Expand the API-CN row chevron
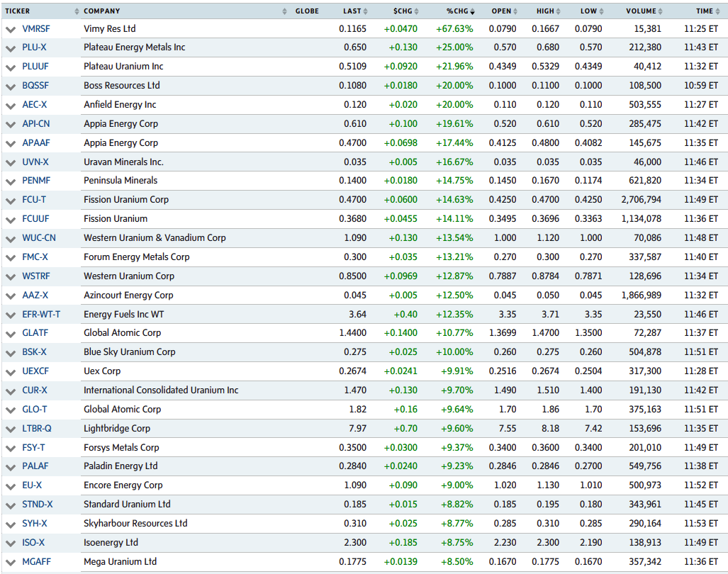The width and height of the screenshot is (728, 574). coord(10,125)
